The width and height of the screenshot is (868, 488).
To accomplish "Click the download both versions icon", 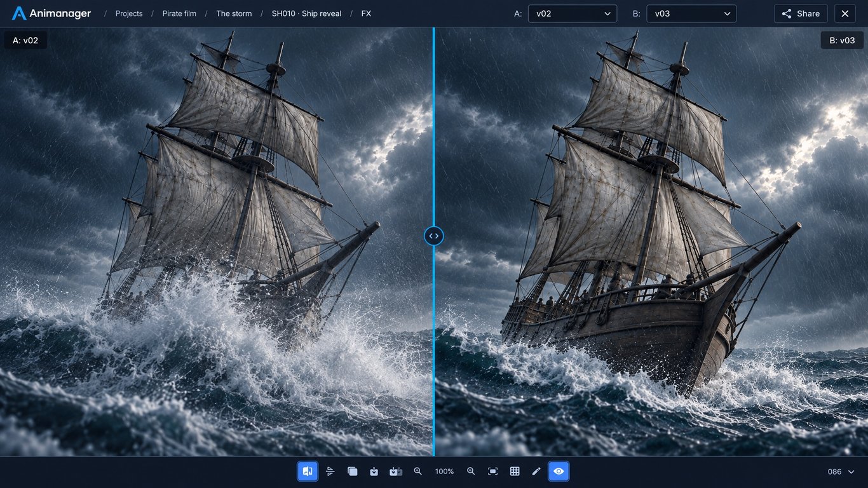I will coord(396,471).
